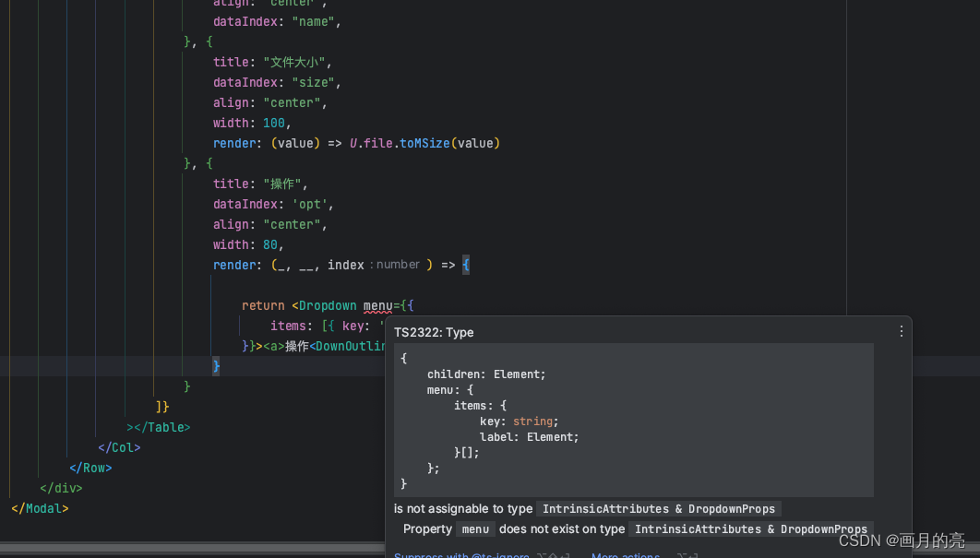Click the closing </Row> tag
The width and height of the screenshot is (980, 558).
[x=90, y=468]
